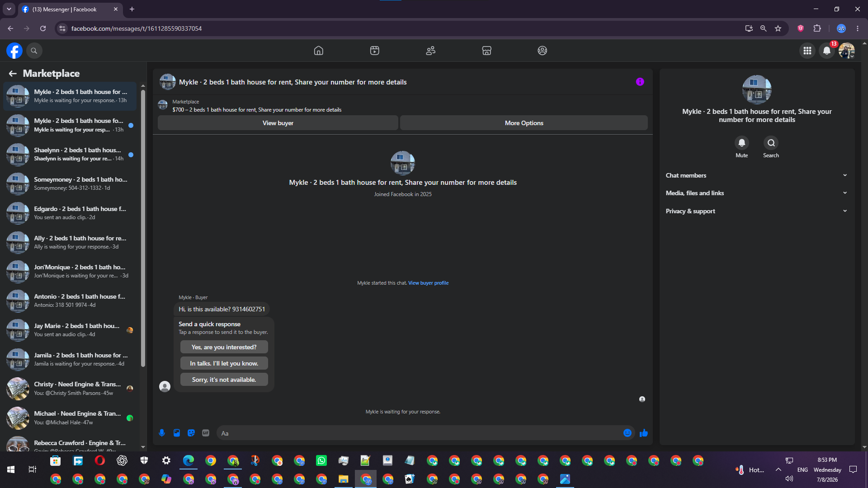Open Windows Settings gear in taskbar
The width and height of the screenshot is (868, 488).
point(166,460)
